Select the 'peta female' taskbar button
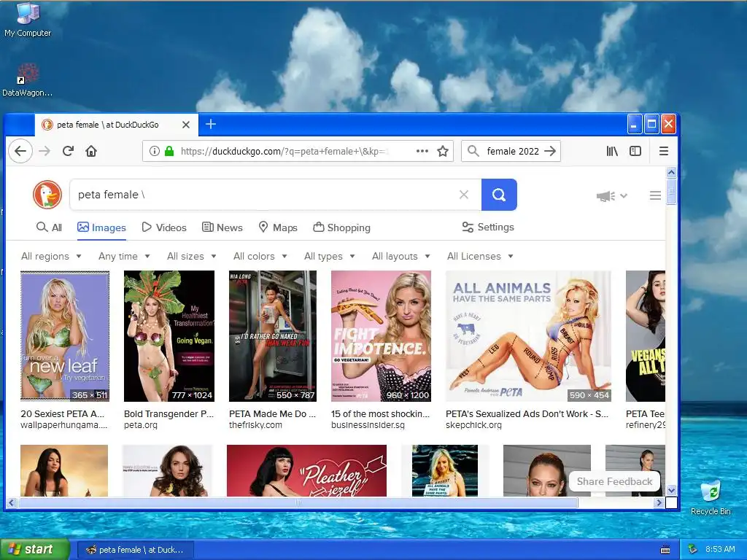The height and width of the screenshot is (560, 747). 135,550
